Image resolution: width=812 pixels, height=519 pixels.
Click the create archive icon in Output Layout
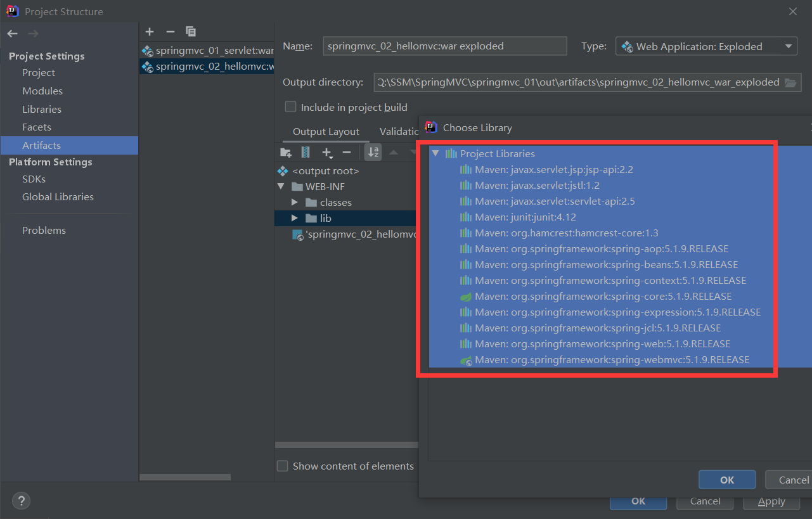click(x=306, y=152)
